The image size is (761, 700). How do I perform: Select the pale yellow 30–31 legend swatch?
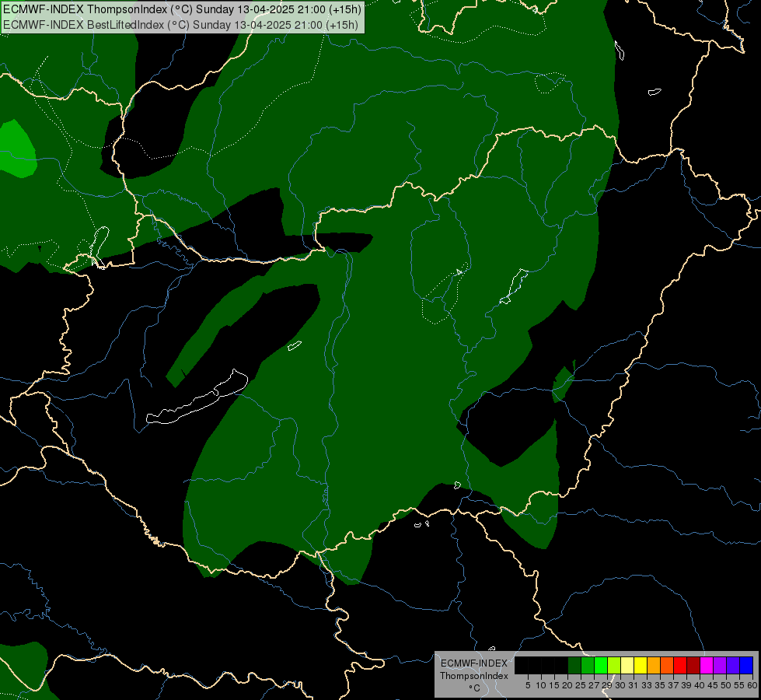tap(627, 666)
